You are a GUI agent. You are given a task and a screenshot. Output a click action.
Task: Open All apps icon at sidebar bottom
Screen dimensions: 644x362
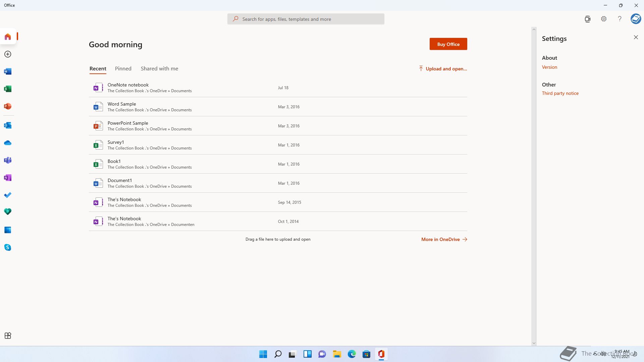pyautogui.click(x=8, y=336)
